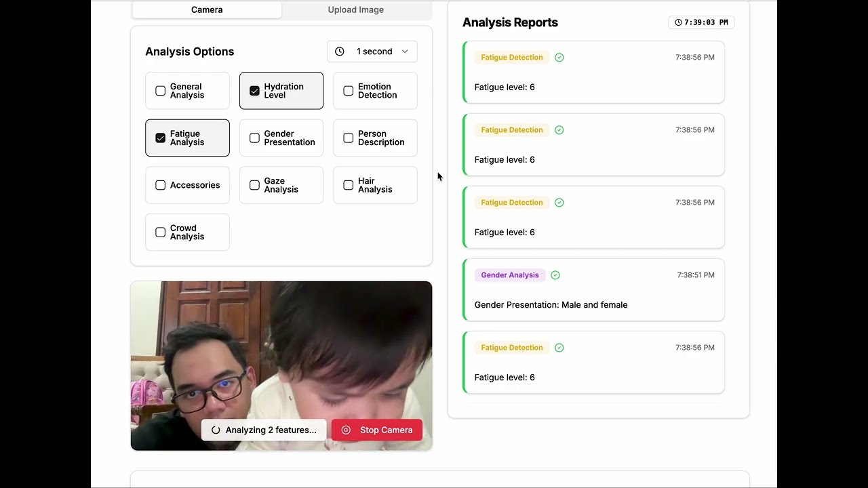868x488 pixels.
Task: Switch to the Upload Image tab
Action: [356, 9]
